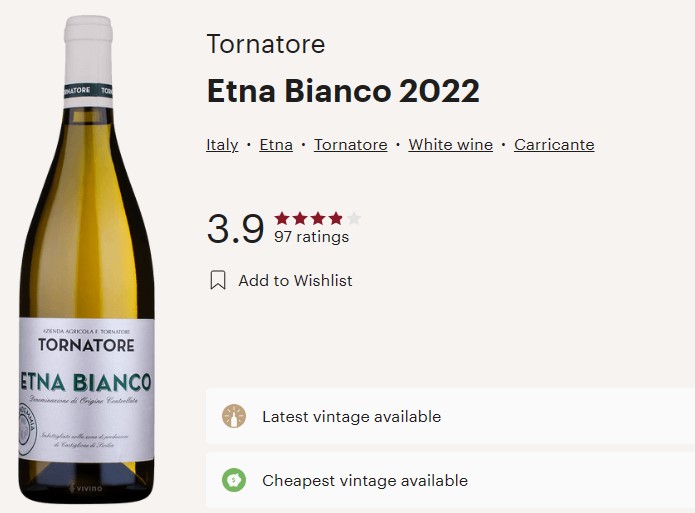Click the green price tag icon
This screenshot has width=695, height=513.
[234, 480]
